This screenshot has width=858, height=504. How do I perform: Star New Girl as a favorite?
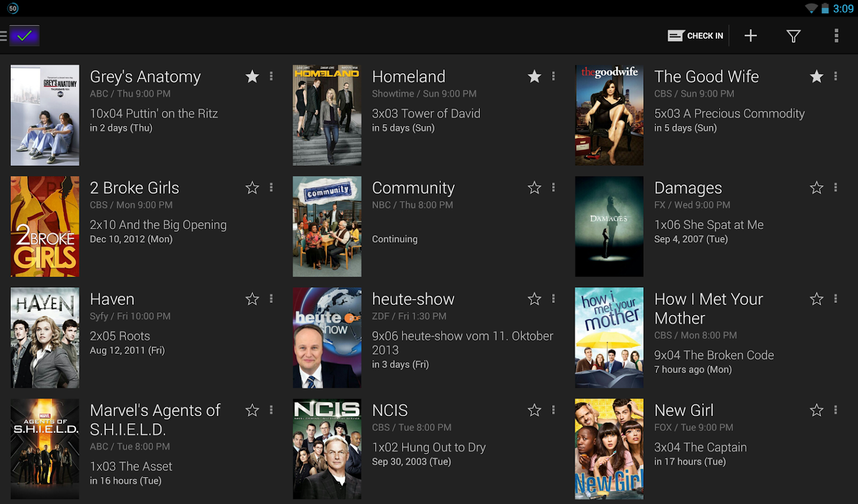[817, 410]
